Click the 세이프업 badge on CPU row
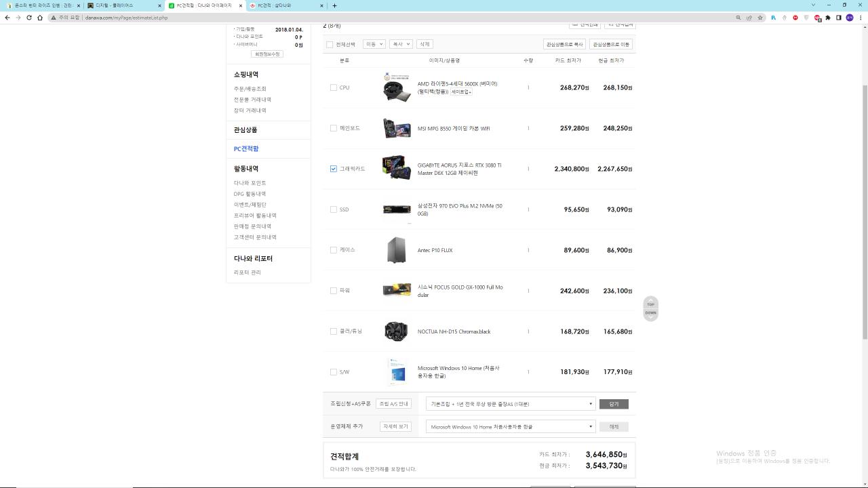Image resolution: width=868 pixels, height=488 pixels. click(x=462, y=91)
